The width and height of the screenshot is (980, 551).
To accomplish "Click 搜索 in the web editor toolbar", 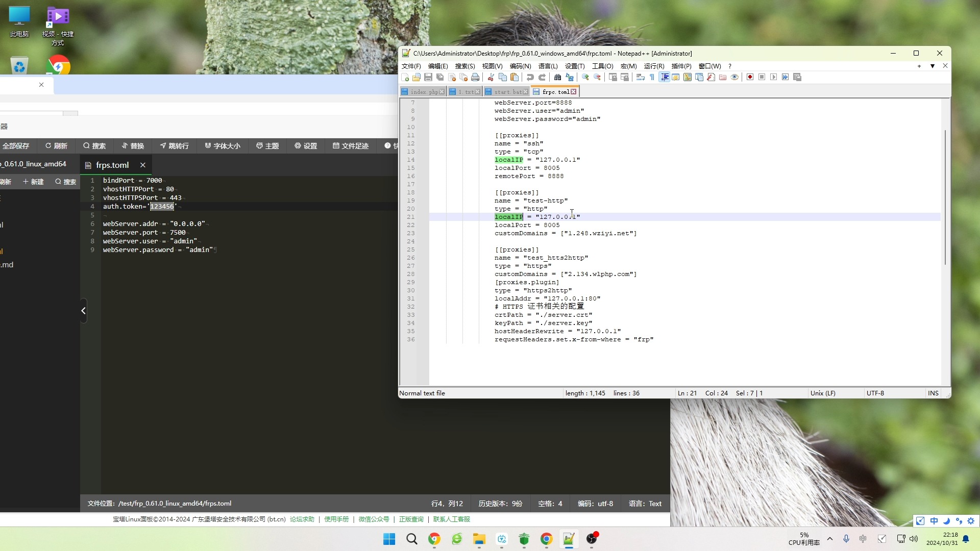I will click(94, 146).
